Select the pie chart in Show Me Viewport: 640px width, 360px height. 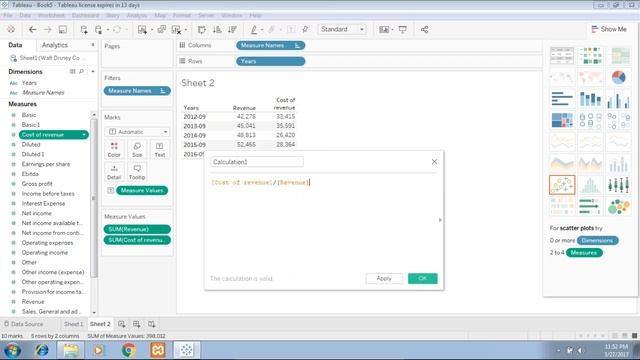tap(618, 77)
